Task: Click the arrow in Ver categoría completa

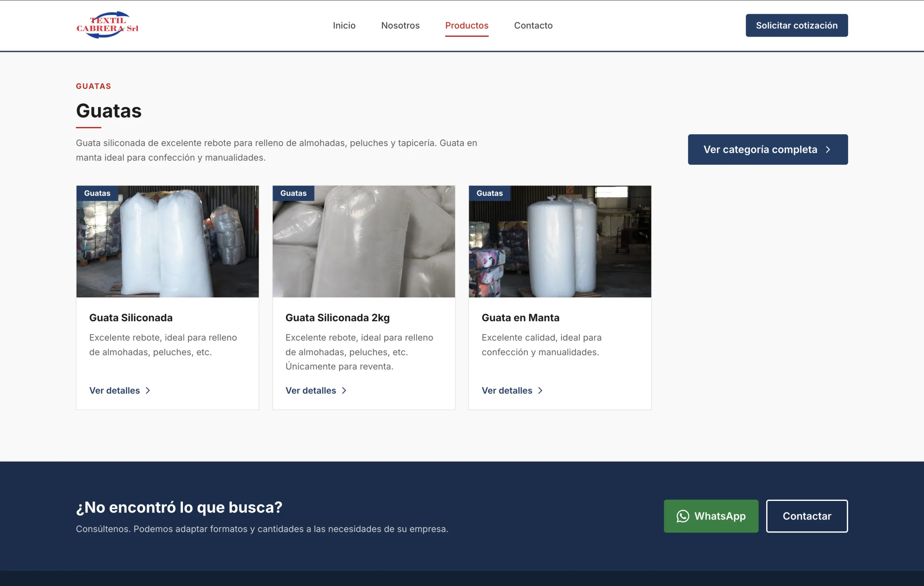Action: [828, 150]
